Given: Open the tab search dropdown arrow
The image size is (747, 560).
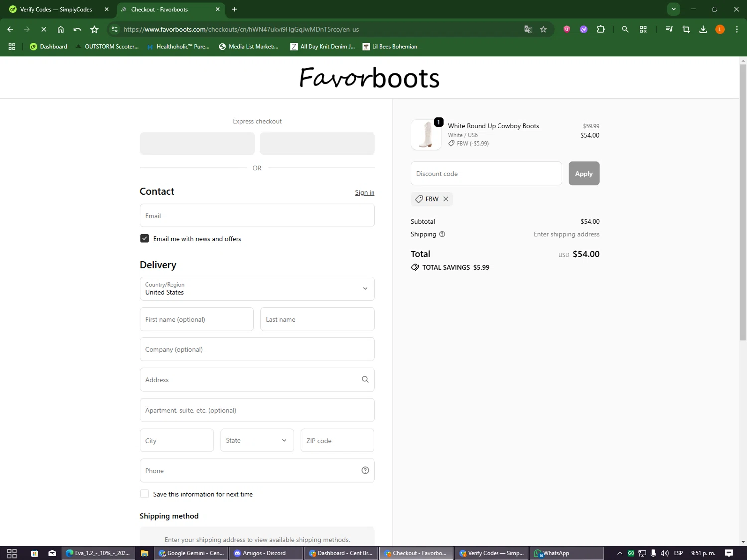Looking at the screenshot, I should click(x=673, y=9).
